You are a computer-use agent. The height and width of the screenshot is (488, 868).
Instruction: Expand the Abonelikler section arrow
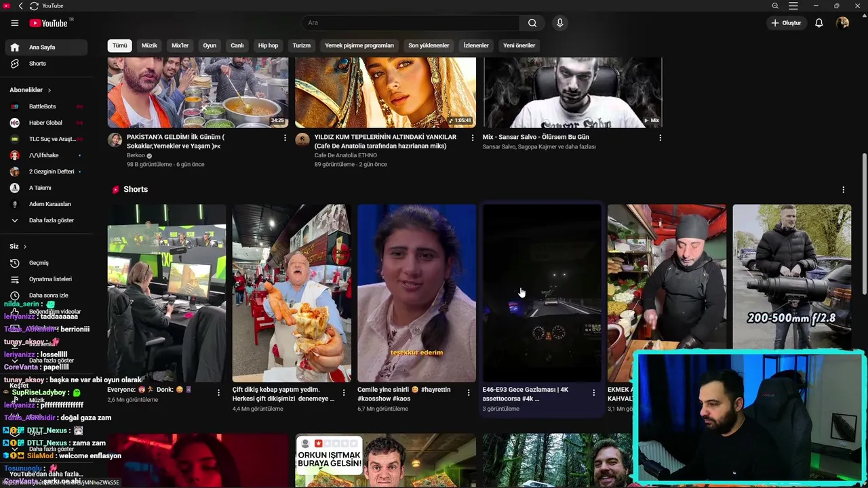tap(49, 90)
